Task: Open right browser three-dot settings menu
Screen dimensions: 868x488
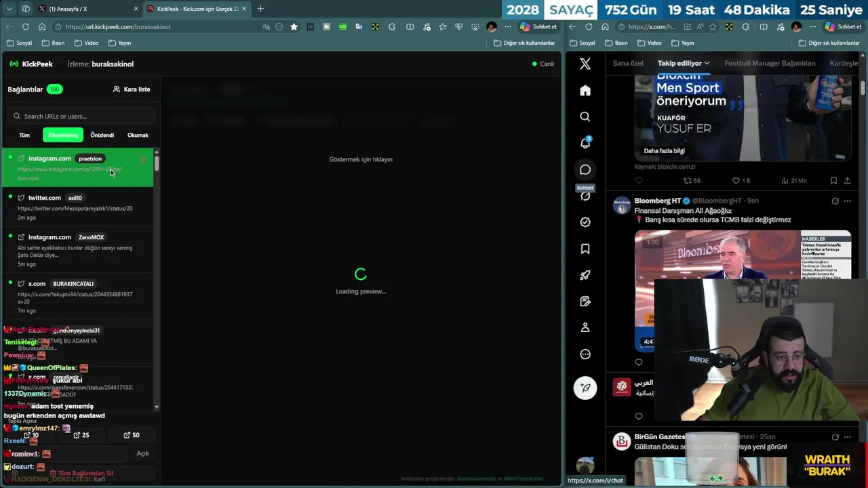Action: 812,26
